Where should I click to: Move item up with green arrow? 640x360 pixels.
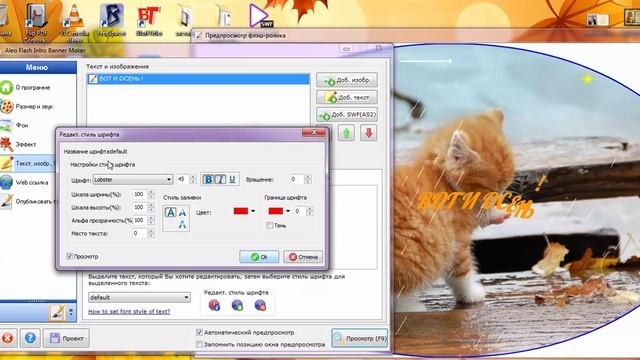click(x=346, y=133)
